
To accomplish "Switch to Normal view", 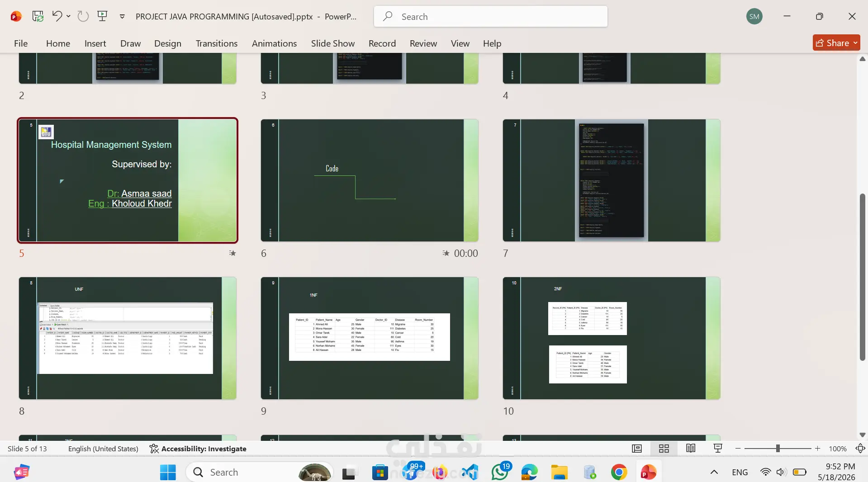I will [637, 449].
